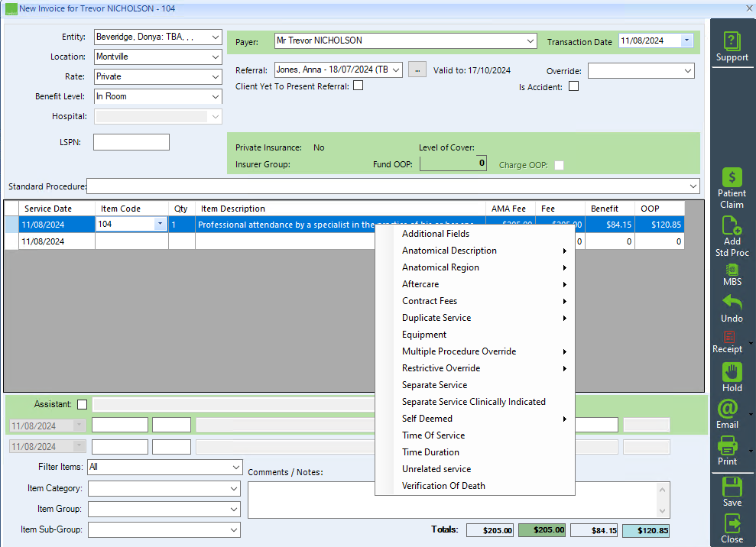756x547 pixels.
Task: Open the Rate dropdown
Action: pos(215,76)
